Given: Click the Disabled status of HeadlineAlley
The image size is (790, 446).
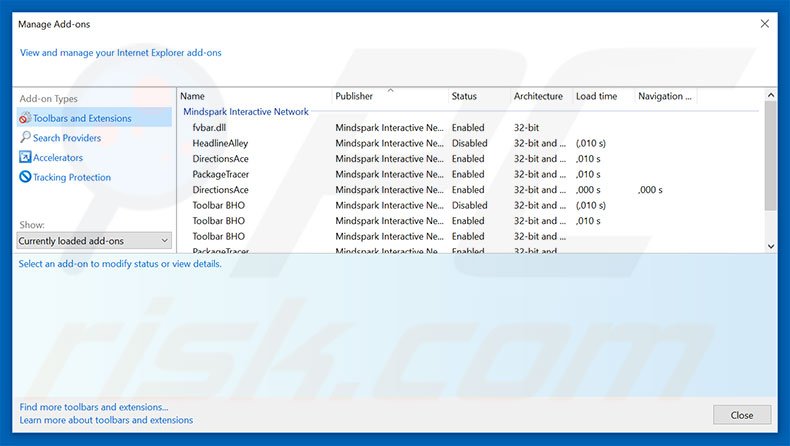Looking at the screenshot, I should tap(470, 143).
